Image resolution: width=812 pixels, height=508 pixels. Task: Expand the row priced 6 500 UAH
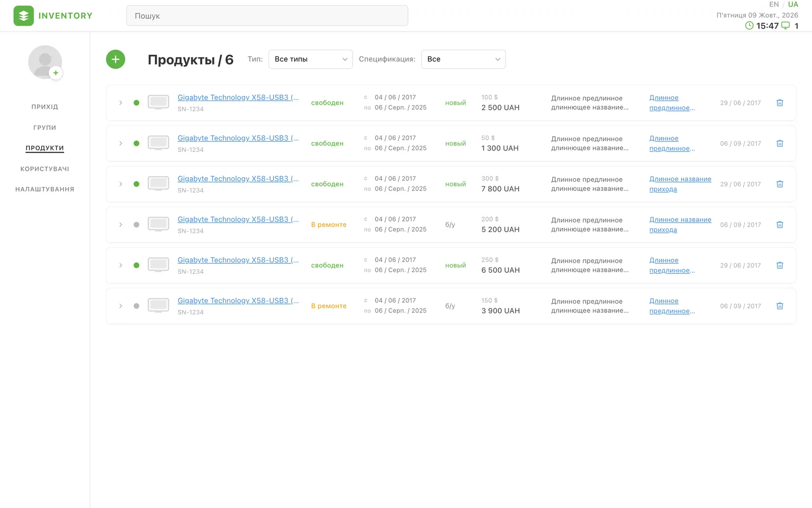coord(121,265)
